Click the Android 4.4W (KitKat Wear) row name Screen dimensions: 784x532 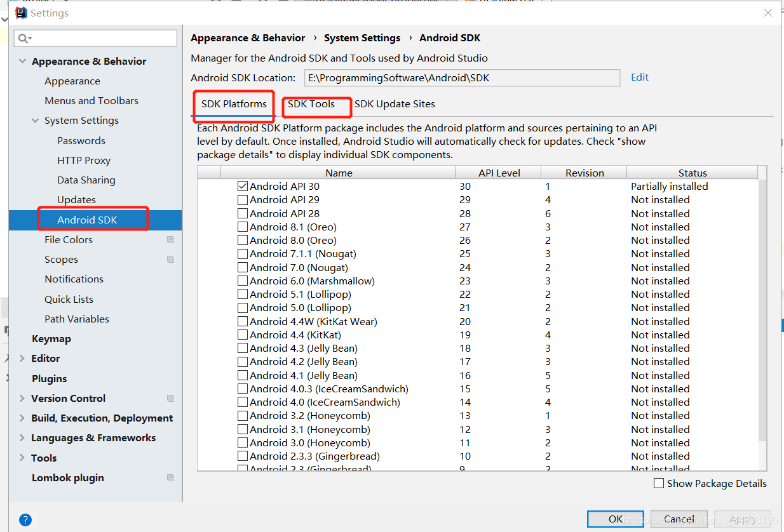click(x=313, y=321)
